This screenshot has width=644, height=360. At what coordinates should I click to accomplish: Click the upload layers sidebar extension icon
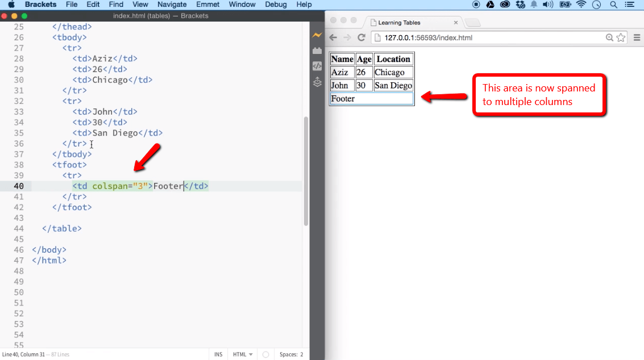click(317, 82)
